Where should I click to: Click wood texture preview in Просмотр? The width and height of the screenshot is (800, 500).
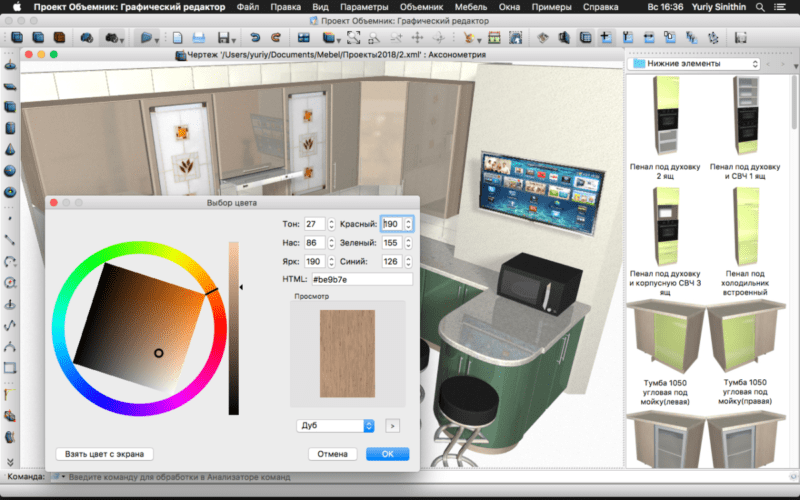pos(347,354)
